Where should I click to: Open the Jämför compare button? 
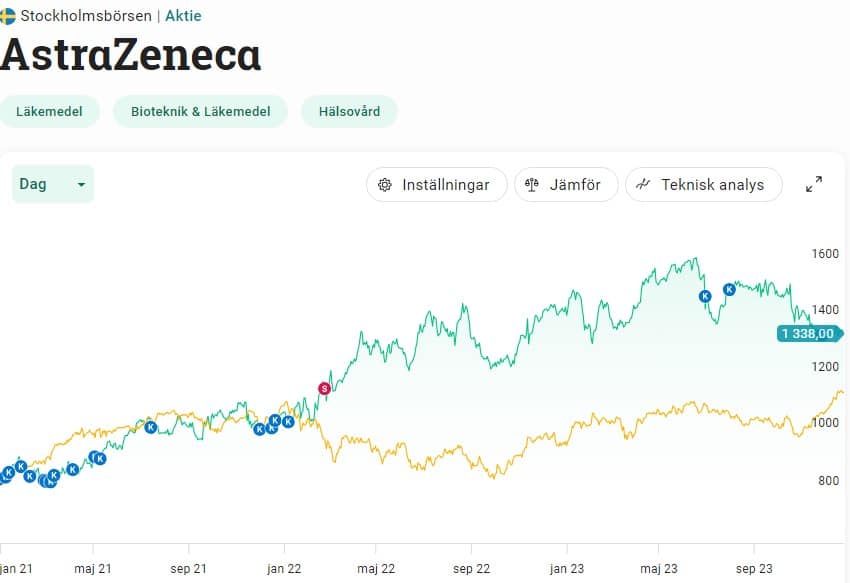[x=566, y=185]
